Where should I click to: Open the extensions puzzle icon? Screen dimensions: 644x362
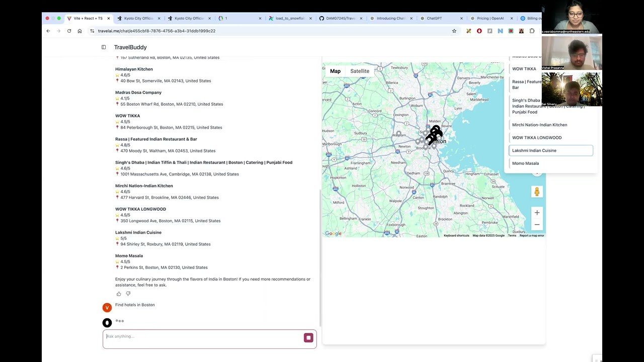pos(532,31)
